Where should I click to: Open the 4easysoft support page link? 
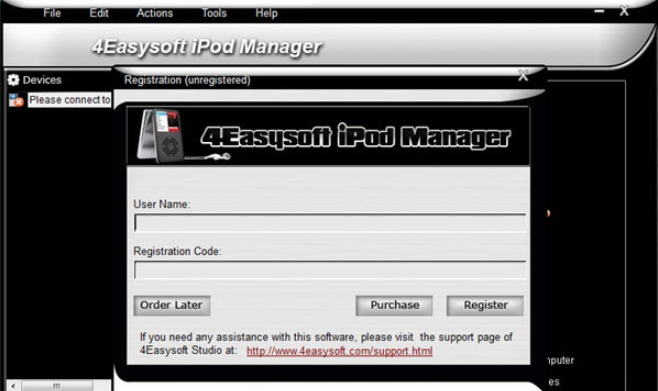339,351
